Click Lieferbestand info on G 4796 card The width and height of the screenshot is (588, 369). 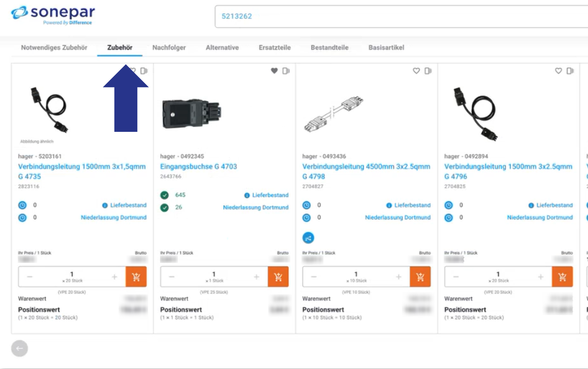(x=551, y=205)
